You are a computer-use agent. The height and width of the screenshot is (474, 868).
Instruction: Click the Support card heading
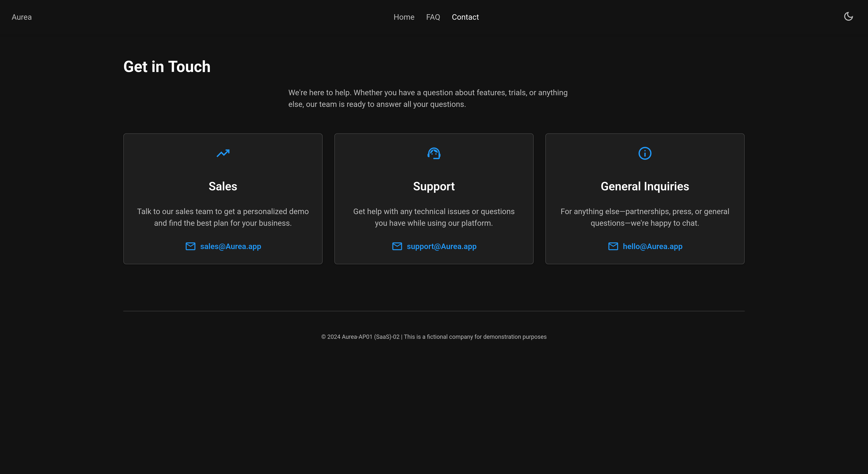(434, 186)
